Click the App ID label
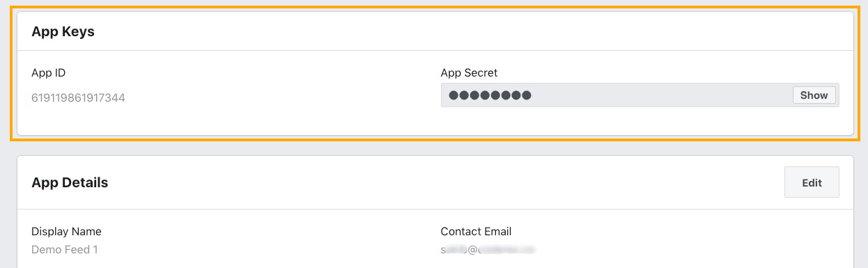868x268 pixels. click(49, 72)
